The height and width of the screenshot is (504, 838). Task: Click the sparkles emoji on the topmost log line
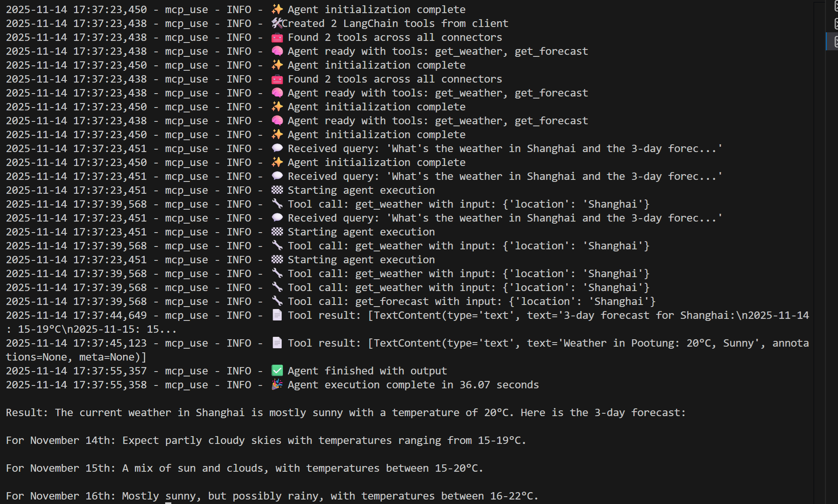click(277, 9)
